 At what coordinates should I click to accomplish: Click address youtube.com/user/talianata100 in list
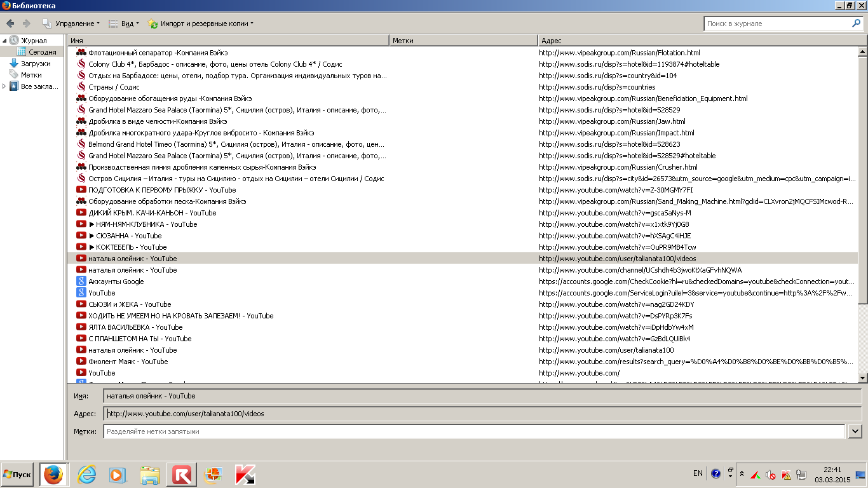pos(606,350)
